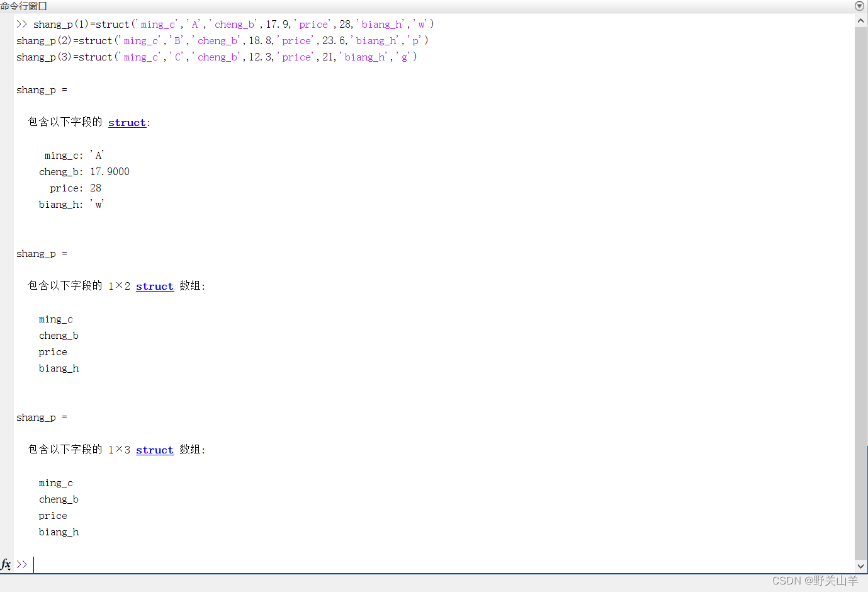Open the first struct documentation hyperlink
The image size is (868, 592).
click(x=127, y=122)
